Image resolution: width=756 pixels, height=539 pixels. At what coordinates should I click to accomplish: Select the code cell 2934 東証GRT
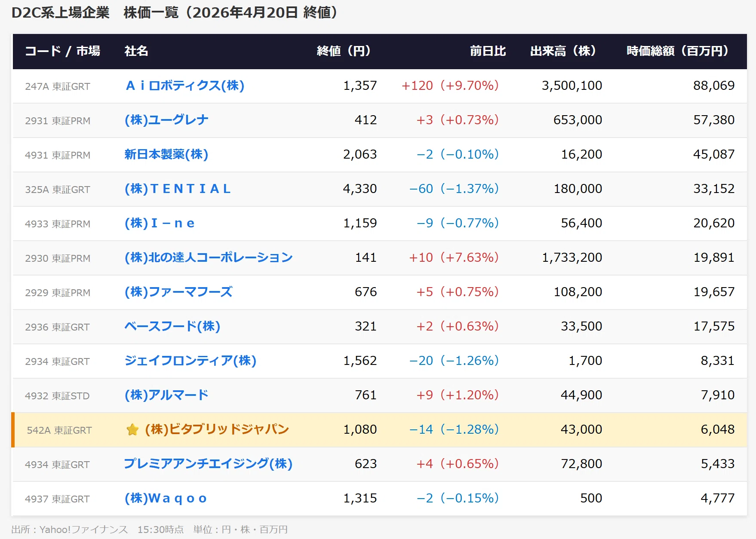click(x=58, y=361)
